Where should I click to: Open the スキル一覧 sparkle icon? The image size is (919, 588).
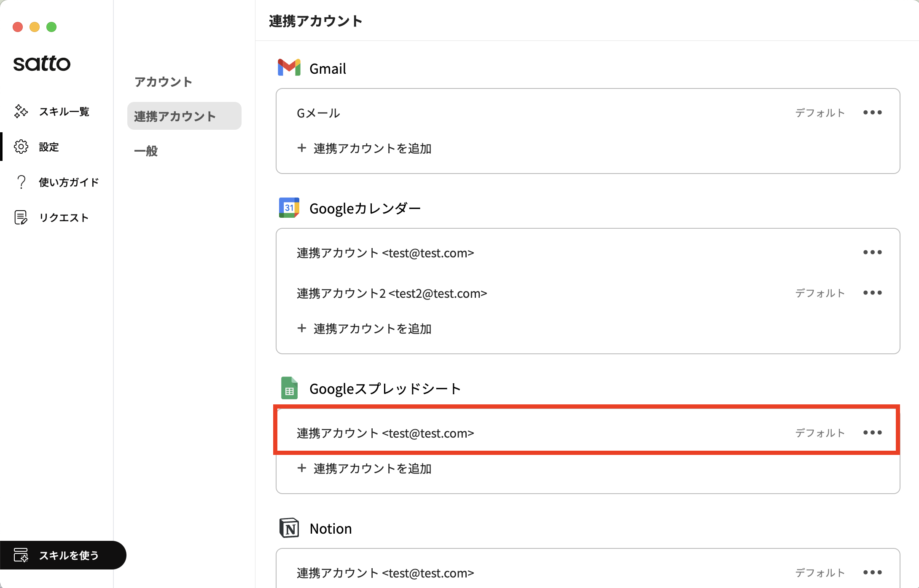point(21,111)
